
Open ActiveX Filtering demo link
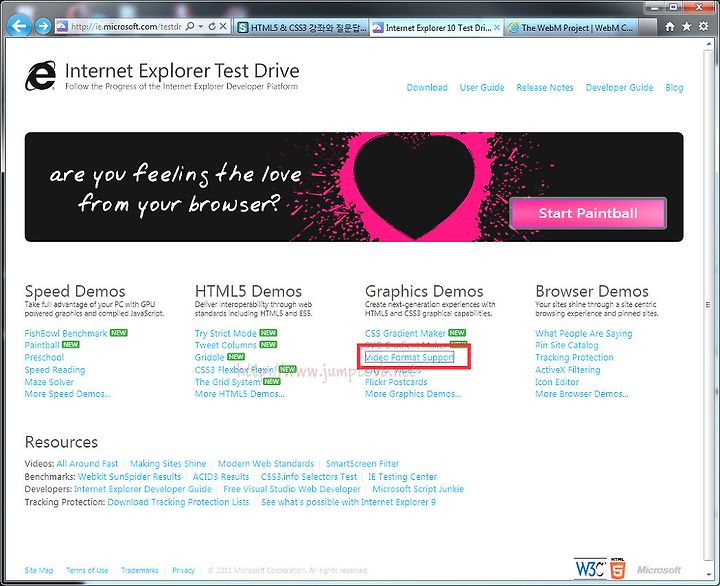[568, 370]
